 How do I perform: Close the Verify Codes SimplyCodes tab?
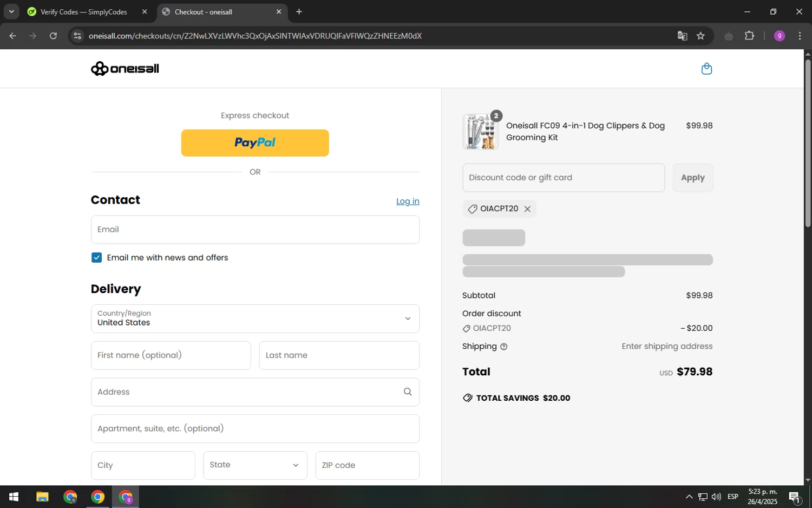145,11
